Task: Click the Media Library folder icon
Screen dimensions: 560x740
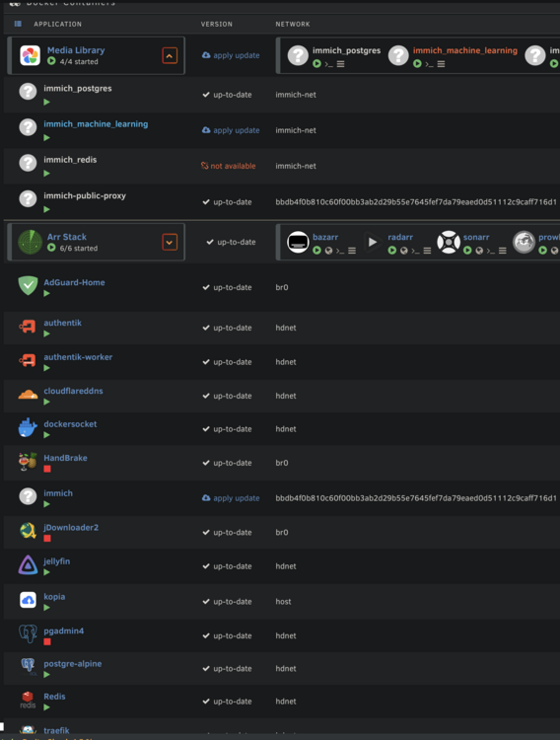Action: (x=31, y=55)
